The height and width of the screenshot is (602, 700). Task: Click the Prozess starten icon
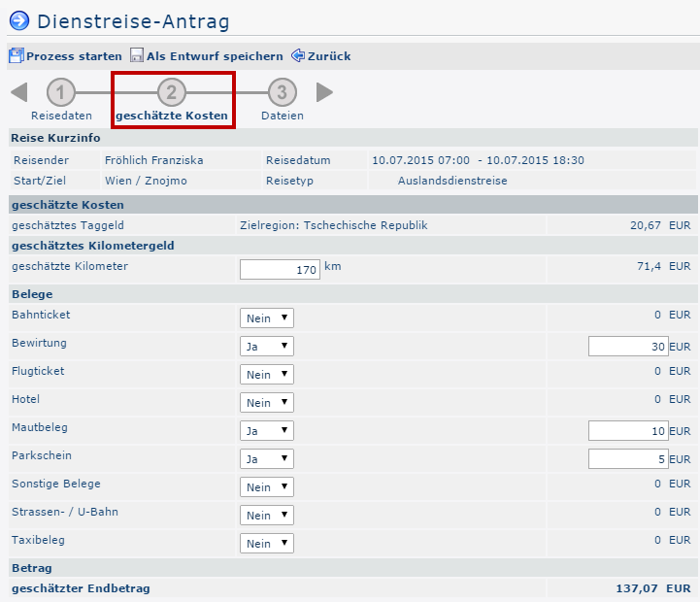tap(17, 56)
